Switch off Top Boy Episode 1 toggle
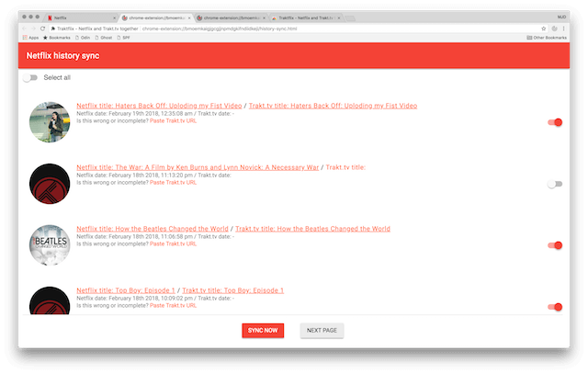 [555, 307]
